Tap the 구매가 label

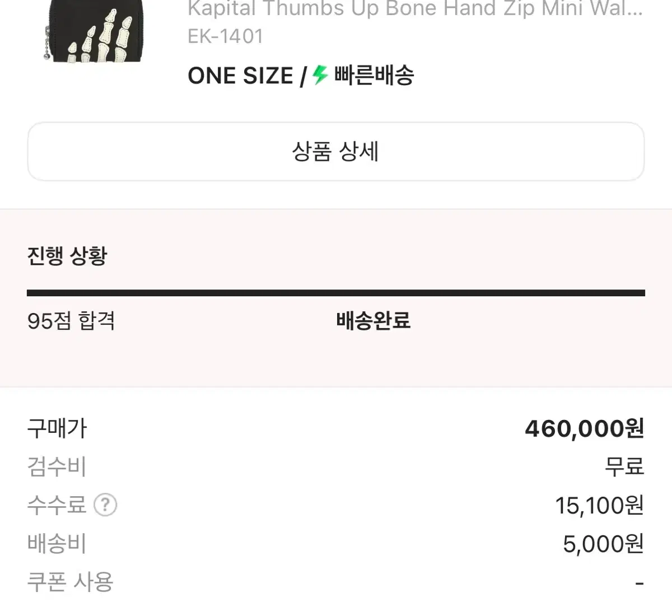pyautogui.click(x=57, y=429)
